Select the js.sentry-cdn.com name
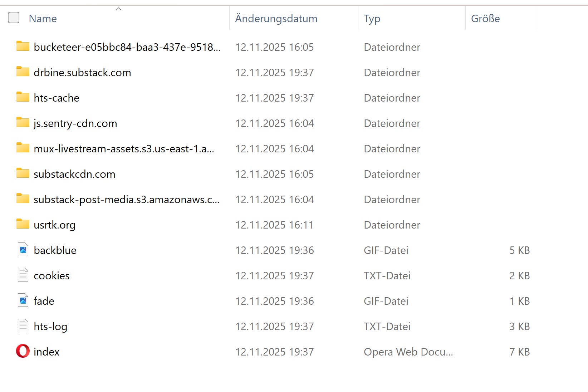Image resolution: width=588 pixels, height=392 pixels. point(75,124)
